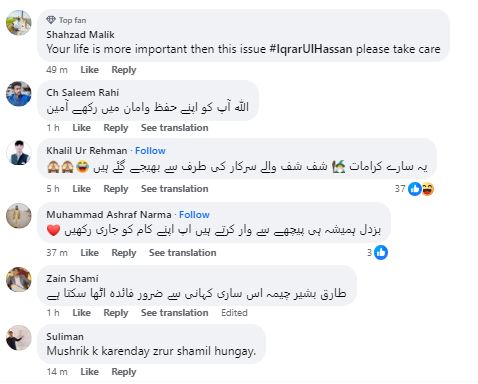Open the #IqrarUlHassan hashtag
The image size is (478, 384).
310,49
